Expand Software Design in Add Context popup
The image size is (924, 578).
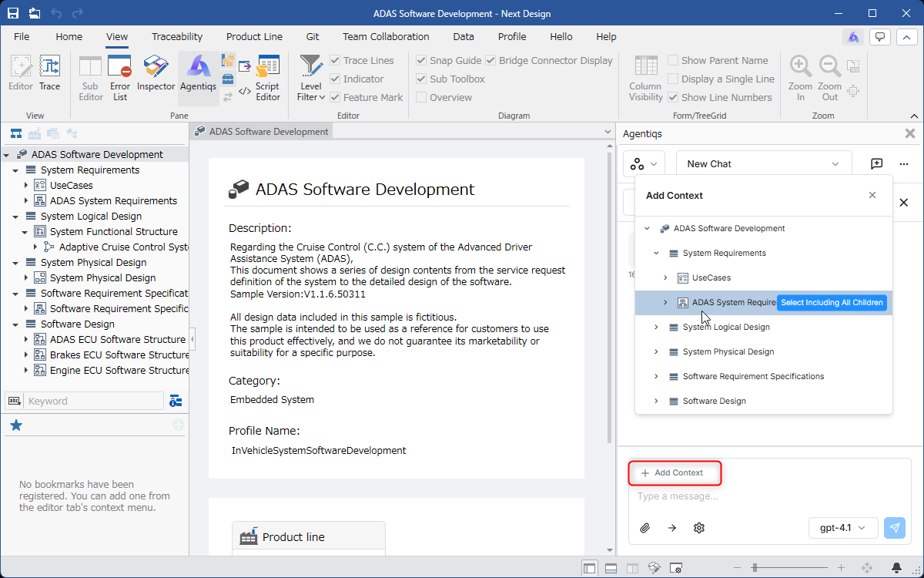656,401
